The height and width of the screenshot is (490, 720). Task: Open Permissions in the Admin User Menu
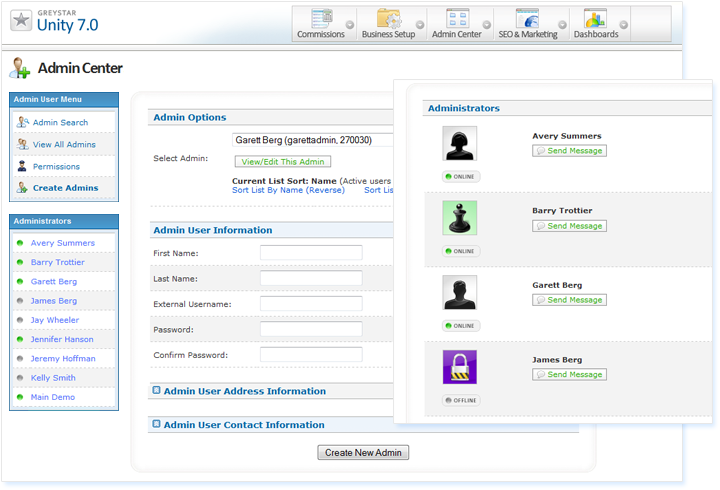[56, 167]
